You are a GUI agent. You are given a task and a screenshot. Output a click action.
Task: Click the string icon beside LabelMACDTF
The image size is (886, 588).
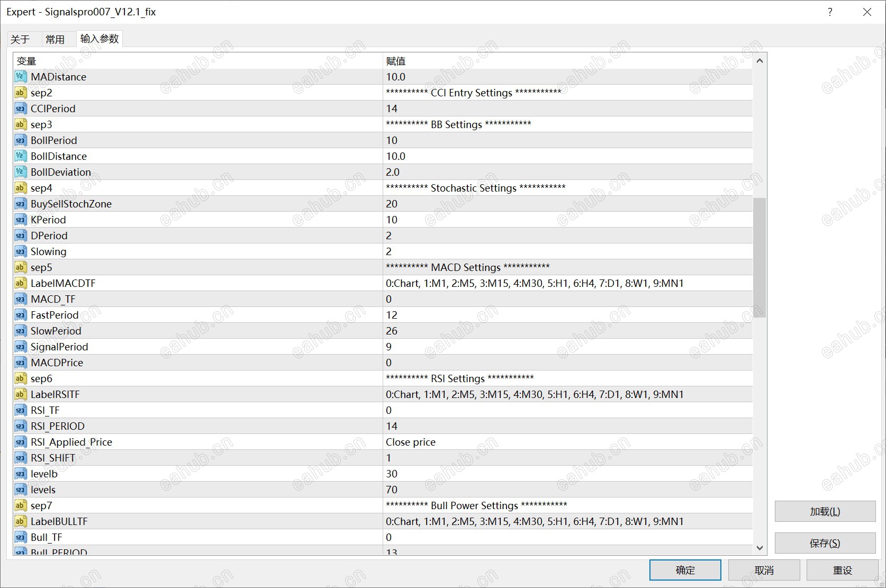(x=20, y=283)
